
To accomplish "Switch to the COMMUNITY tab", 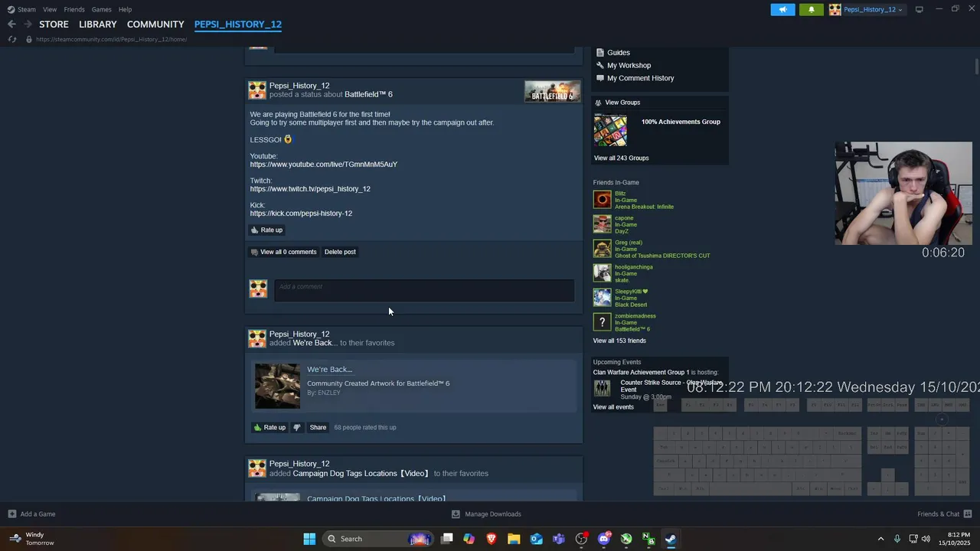I will [x=155, y=24].
